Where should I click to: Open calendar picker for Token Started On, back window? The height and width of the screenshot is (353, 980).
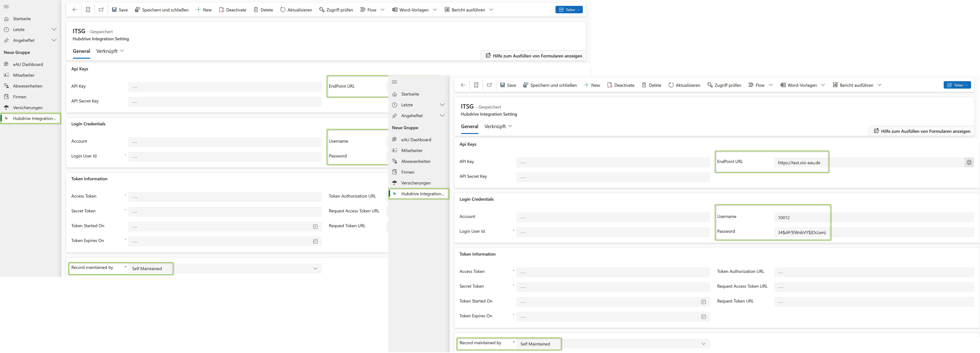pyautogui.click(x=315, y=227)
